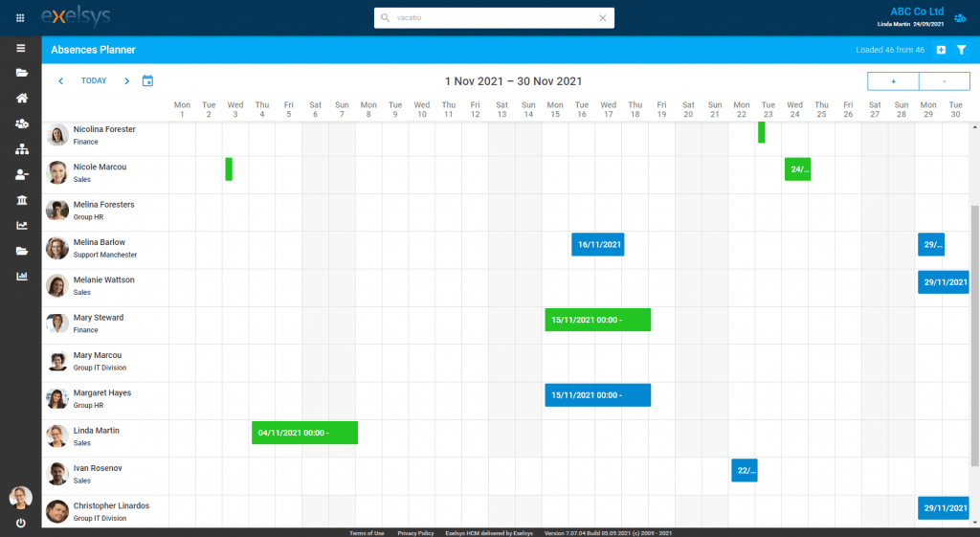Open Nicolina Forester's Tue 23 absence
Viewport: 980px width, 537px height.
[x=761, y=132]
